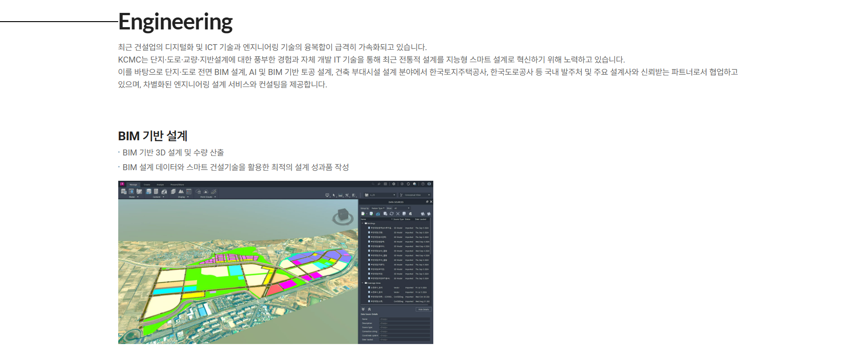Open the Analyze ribbon tab
Screen dimensions: 868x350
[x=160, y=184]
